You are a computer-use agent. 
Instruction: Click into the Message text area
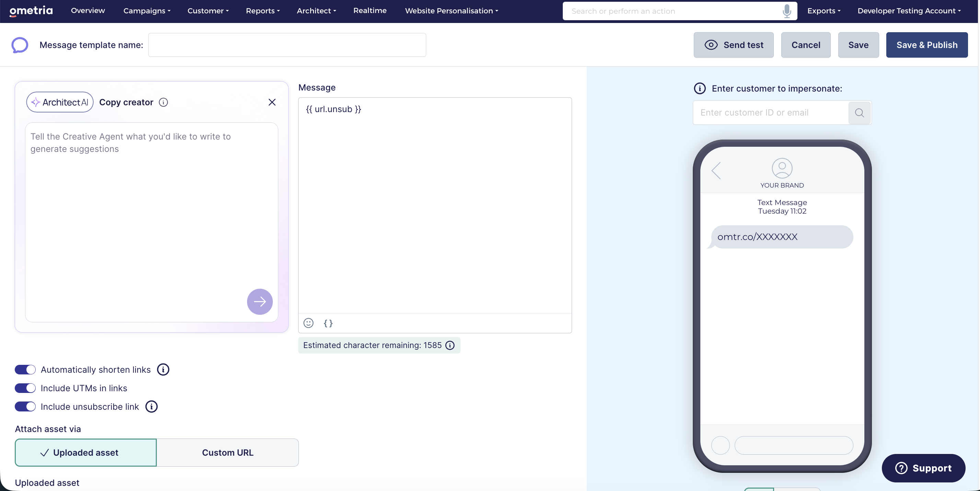point(435,205)
